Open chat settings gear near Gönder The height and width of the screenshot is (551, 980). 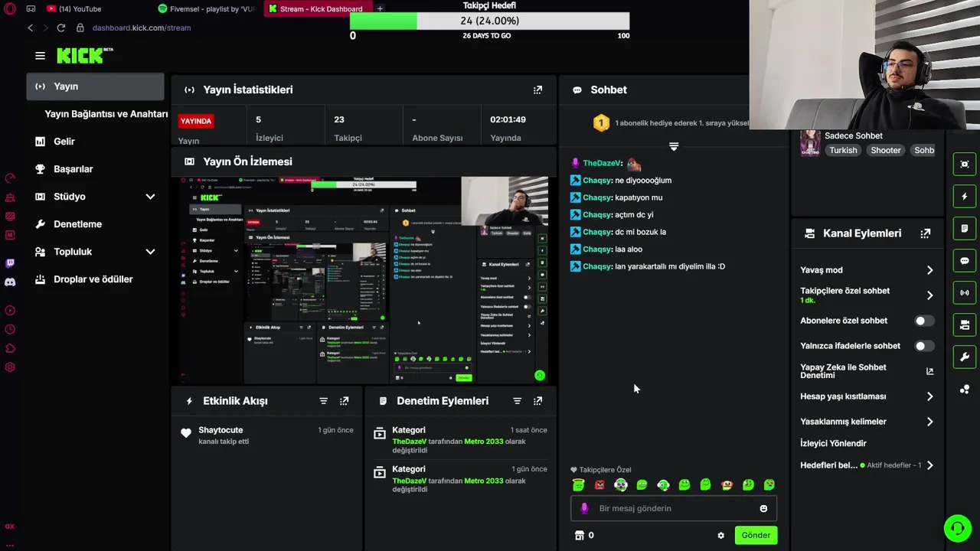720,536
